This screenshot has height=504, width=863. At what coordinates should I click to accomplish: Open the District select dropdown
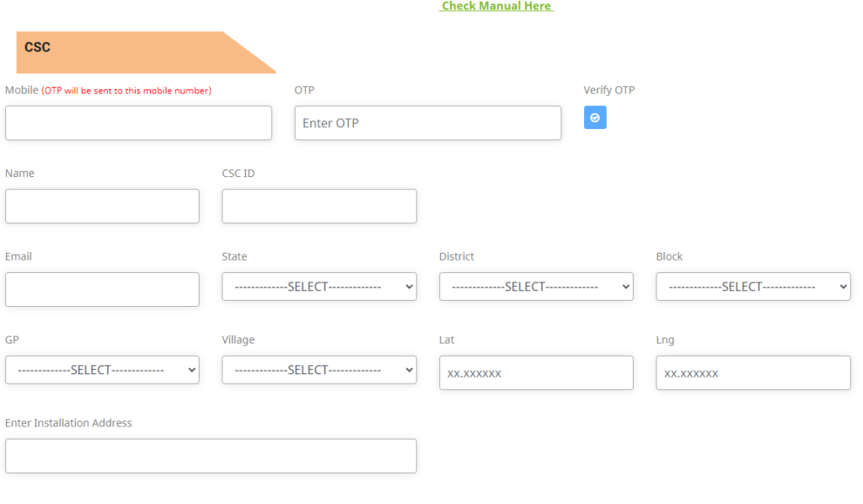click(x=536, y=287)
